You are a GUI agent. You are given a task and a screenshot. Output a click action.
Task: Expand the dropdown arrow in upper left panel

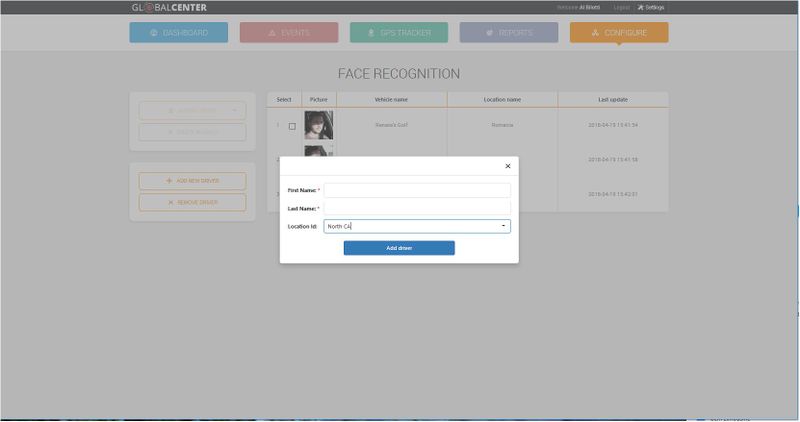pyautogui.click(x=234, y=110)
